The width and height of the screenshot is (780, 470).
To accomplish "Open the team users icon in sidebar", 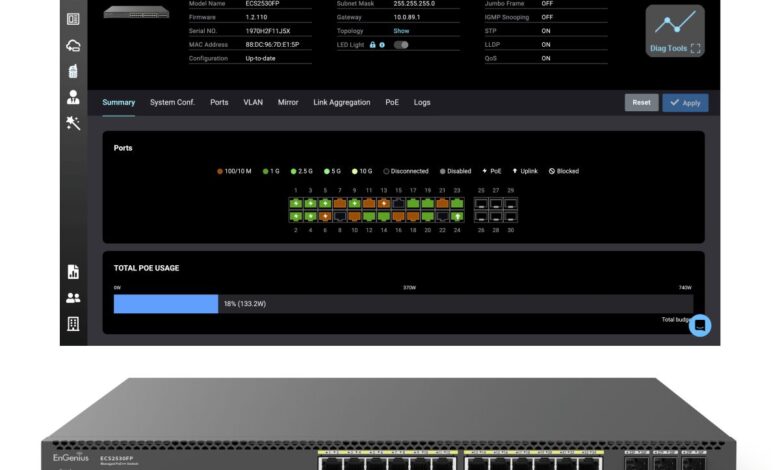I will click(73, 298).
